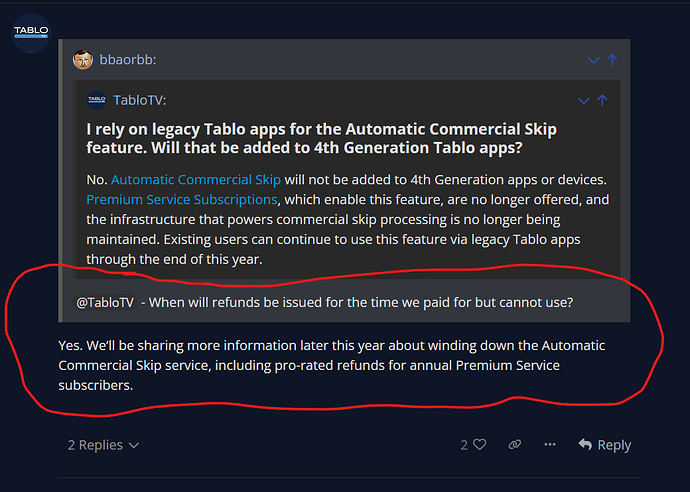Click bbaorbb's avatar in the quote
The image size is (690, 492).
pyautogui.click(x=83, y=60)
